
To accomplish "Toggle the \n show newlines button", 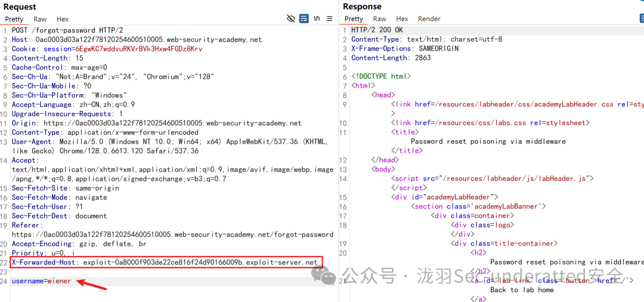I will [317, 19].
